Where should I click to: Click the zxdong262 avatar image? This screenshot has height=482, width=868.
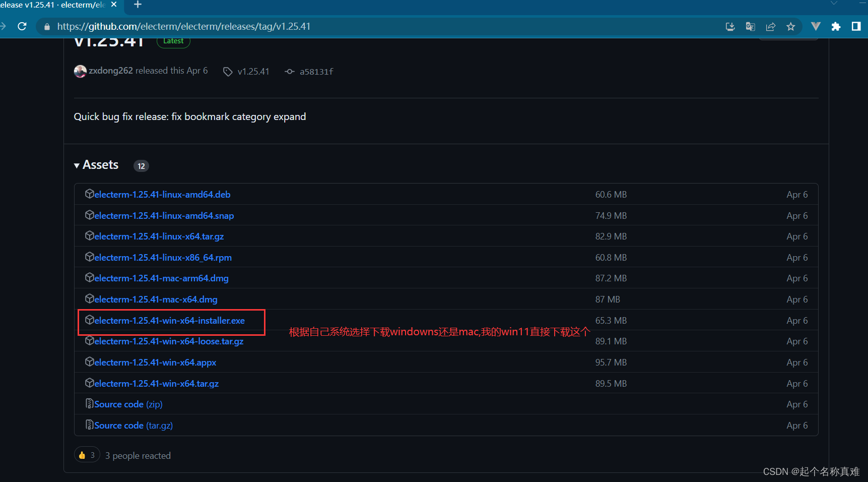point(80,71)
